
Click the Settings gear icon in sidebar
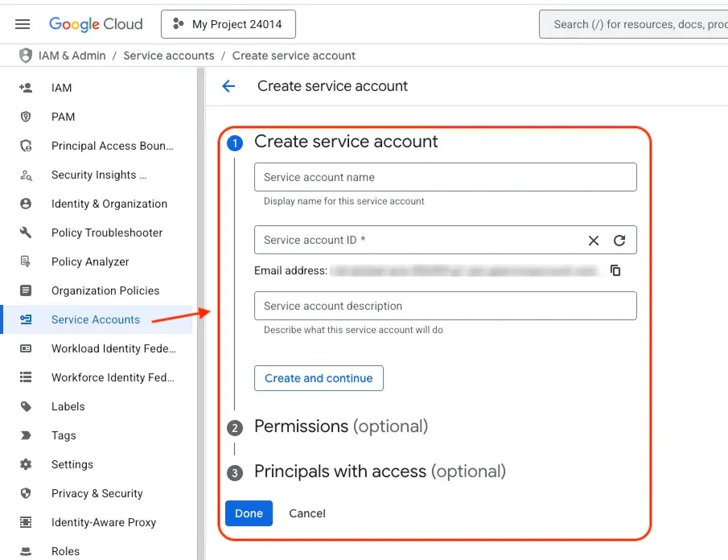pyautogui.click(x=26, y=464)
